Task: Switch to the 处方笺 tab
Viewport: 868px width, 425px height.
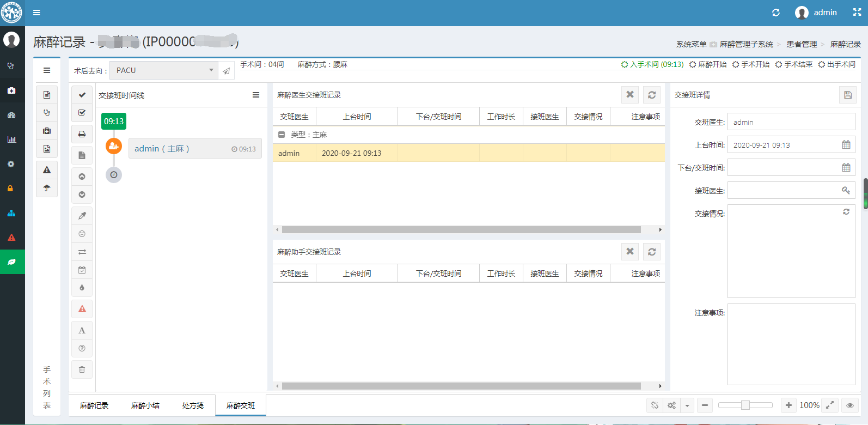Action: [x=193, y=405]
